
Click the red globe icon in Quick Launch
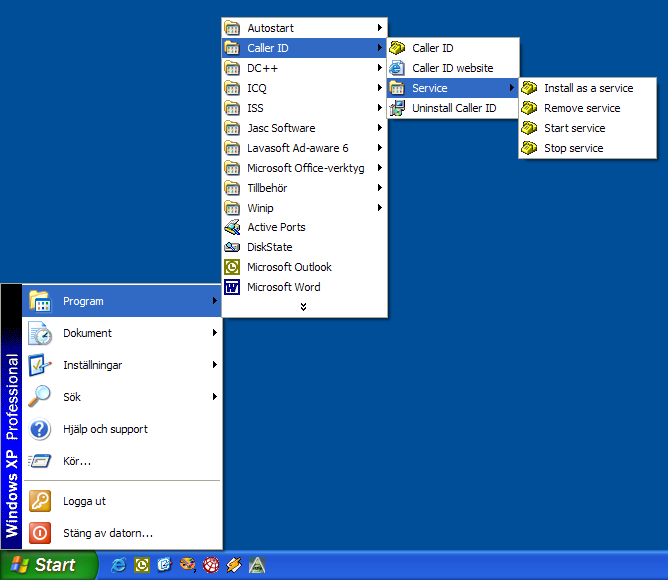point(211,566)
